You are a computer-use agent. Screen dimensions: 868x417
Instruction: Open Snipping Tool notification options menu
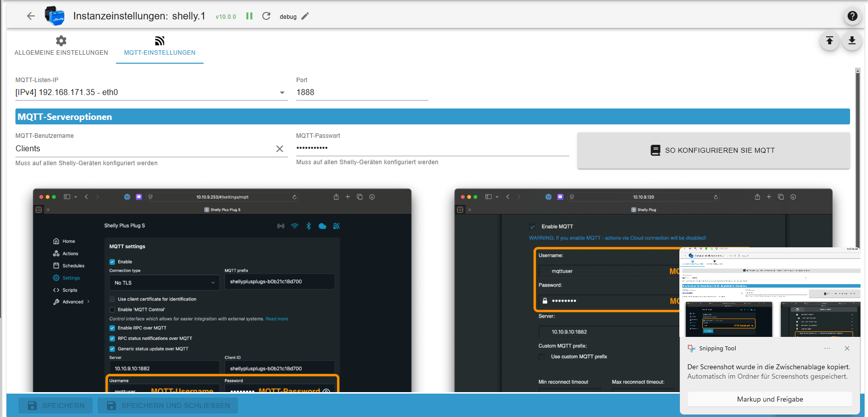[x=827, y=348]
